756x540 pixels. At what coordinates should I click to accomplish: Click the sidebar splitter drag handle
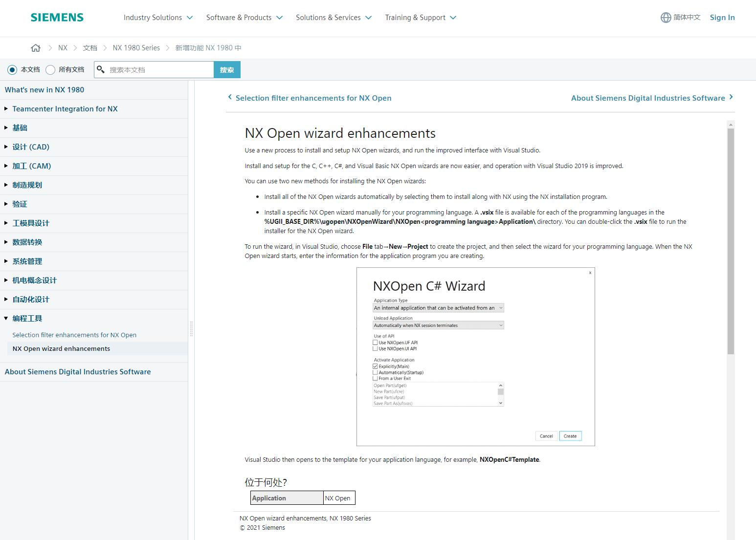pyautogui.click(x=191, y=329)
